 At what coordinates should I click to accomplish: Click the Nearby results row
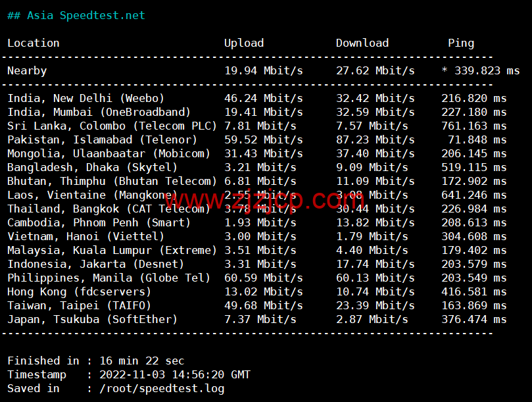click(27, 70)
